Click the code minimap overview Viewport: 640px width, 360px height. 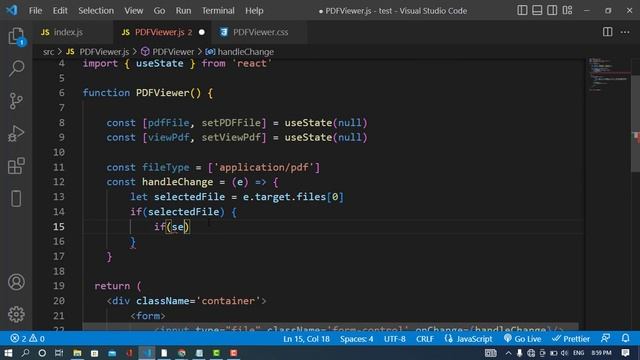pyautogui.click(x=607, y=76)
